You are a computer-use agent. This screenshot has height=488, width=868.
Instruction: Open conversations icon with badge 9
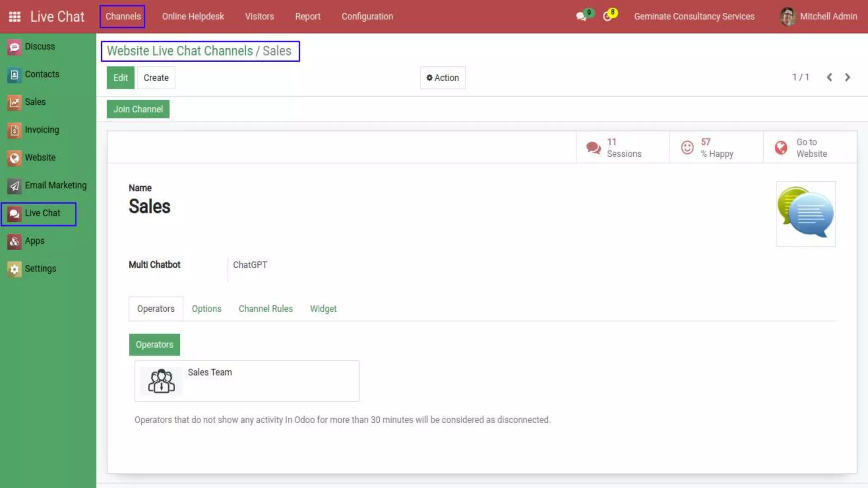click(581, 17)
